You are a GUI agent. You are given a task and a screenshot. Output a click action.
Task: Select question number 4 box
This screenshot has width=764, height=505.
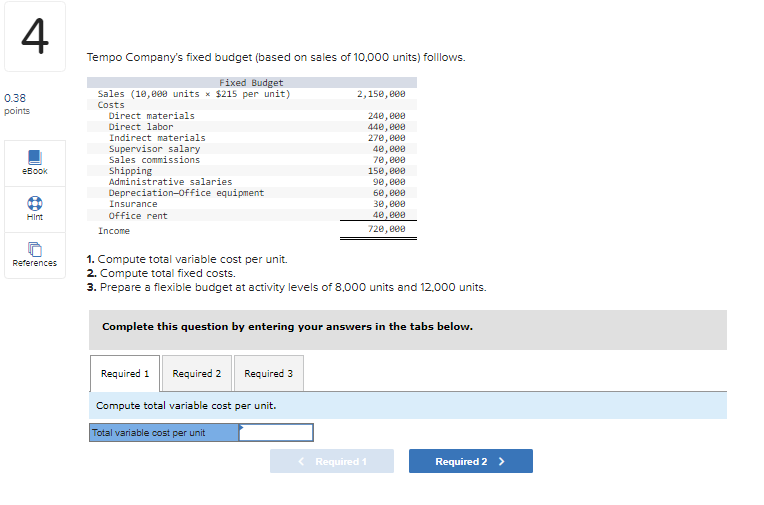tap(35, 37)
